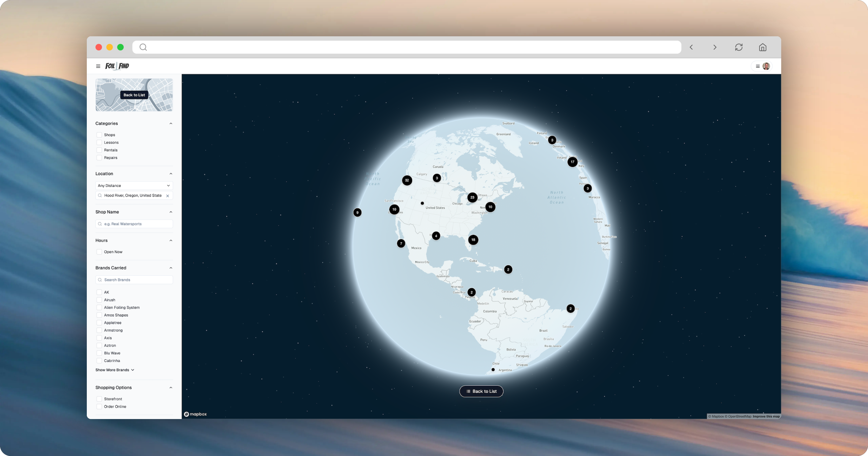Click the Hood River location search field
Image resolution: width=868 pixels, height=456 pixels.
134,195
